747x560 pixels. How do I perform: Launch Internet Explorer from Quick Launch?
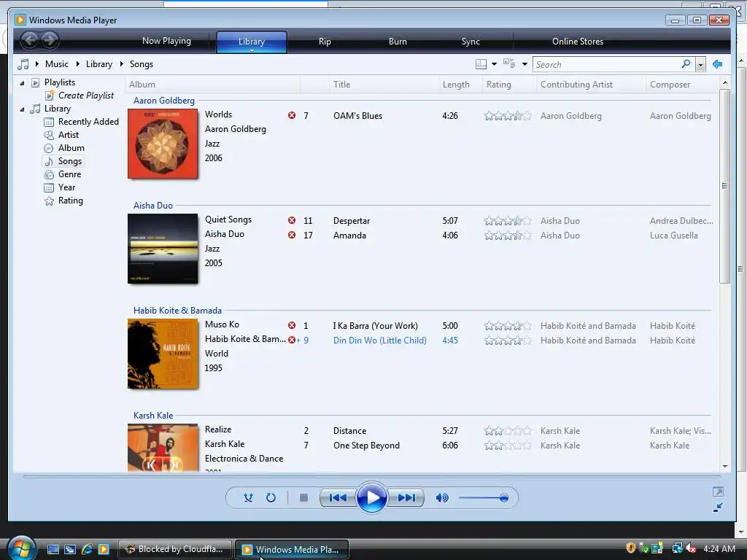pyautogui.click(x=87, y=549)
